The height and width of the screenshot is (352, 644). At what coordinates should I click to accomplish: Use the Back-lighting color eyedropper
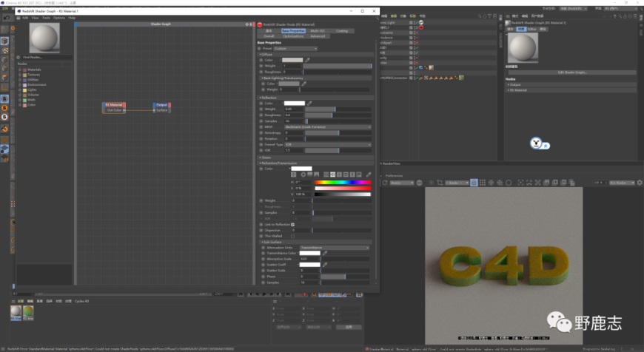pos(304,84)
